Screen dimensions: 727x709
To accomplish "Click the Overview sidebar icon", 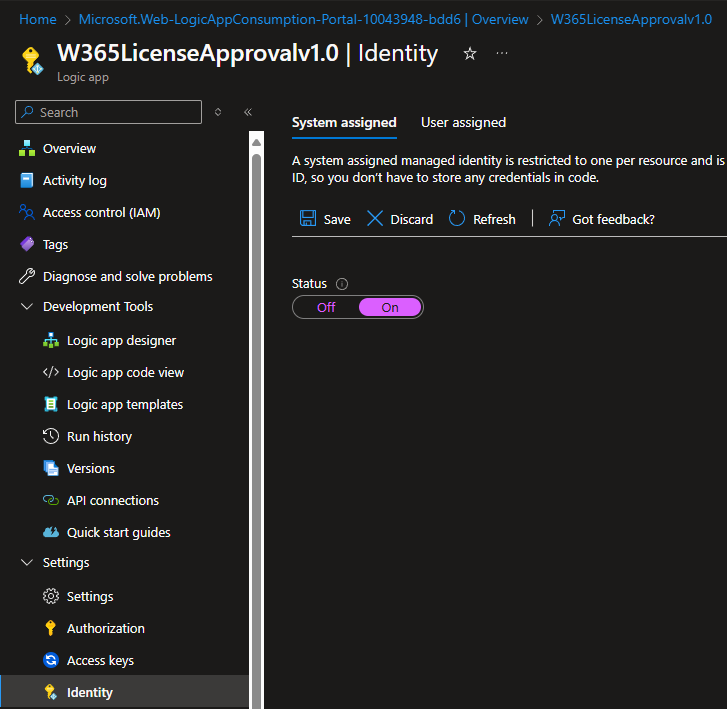I will pos(27,148).
